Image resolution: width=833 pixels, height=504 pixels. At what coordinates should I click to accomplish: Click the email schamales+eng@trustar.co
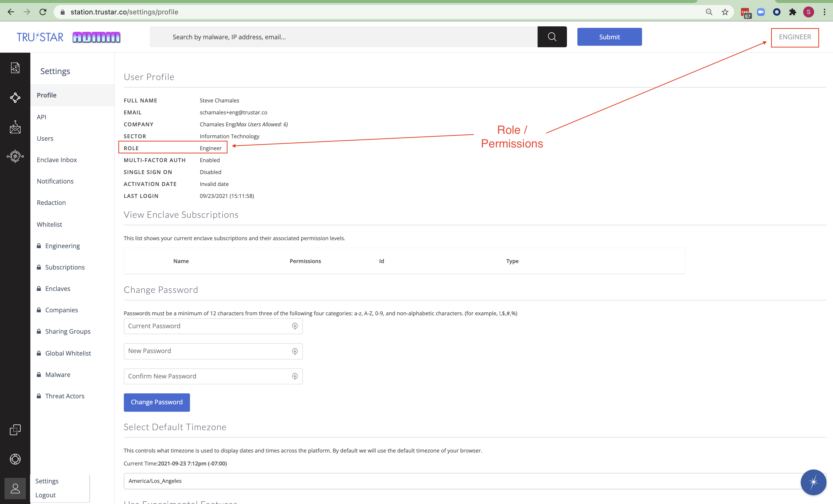233,112
